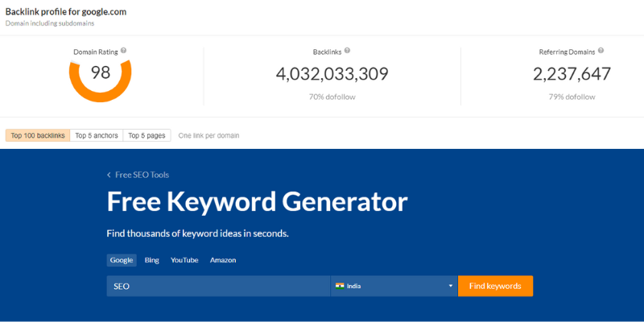This screenshot has width=644, height=322.
Task: Click the Backlinks help question-mark icon
Action: tap(347, 51)
